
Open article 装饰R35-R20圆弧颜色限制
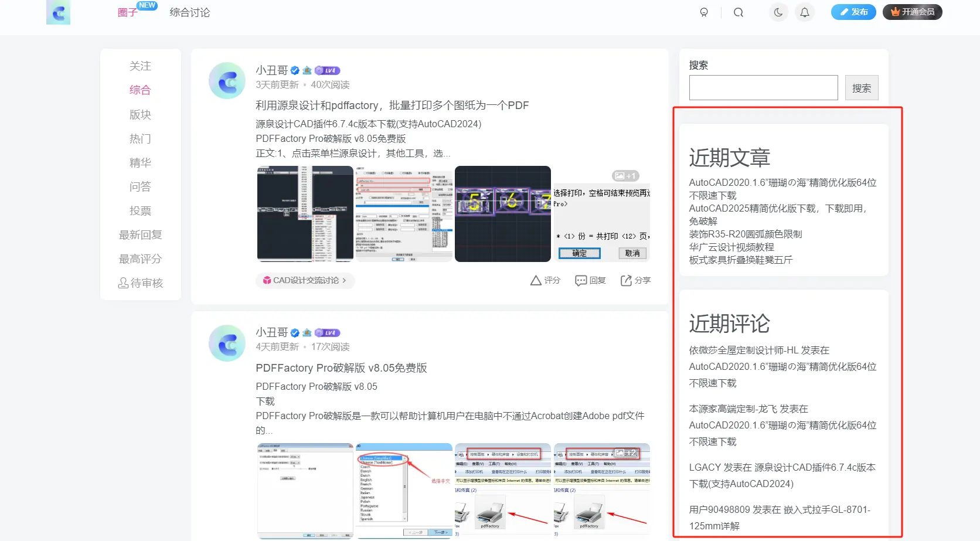click(746, 234)
